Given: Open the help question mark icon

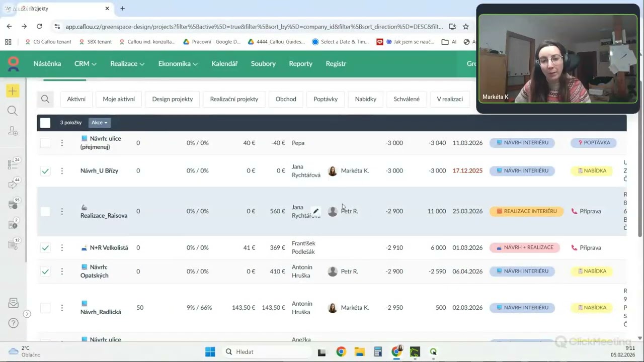Looking at the screenshot, I should [13, 323].
